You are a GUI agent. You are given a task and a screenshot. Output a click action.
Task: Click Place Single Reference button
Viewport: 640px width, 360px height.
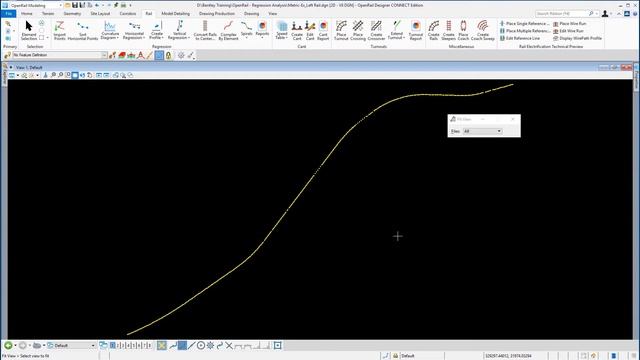tap(524, 24)
